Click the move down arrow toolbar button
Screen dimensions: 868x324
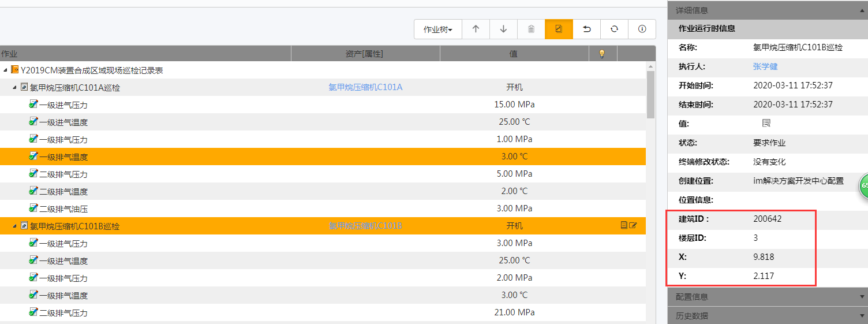coord(503,29)
